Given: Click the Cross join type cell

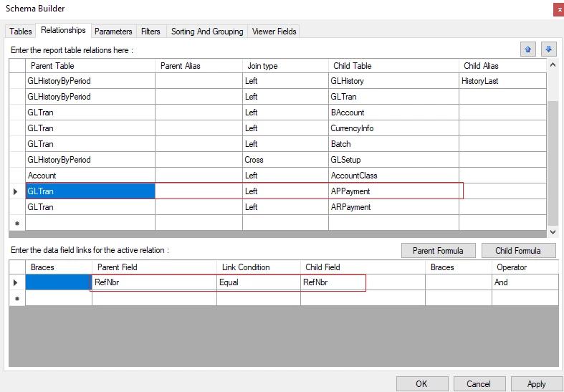Looking at the screenshot, I should [x=286, y=160].
